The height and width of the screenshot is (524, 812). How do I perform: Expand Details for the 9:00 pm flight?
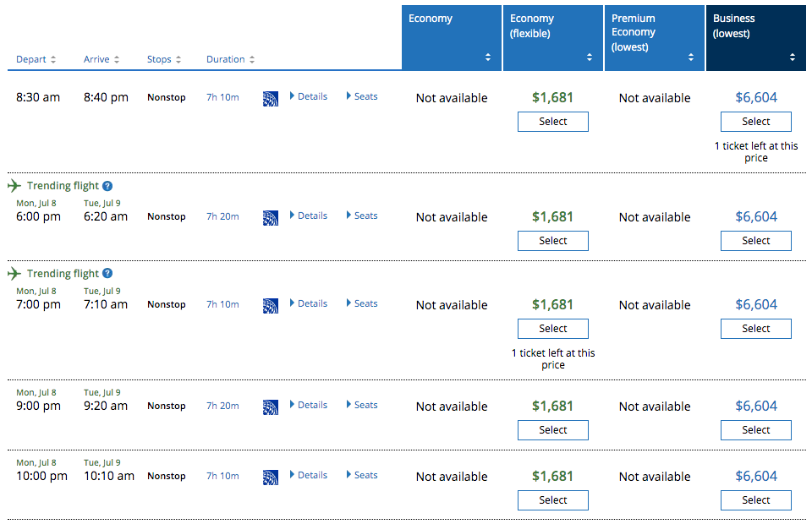click(309, 405)
